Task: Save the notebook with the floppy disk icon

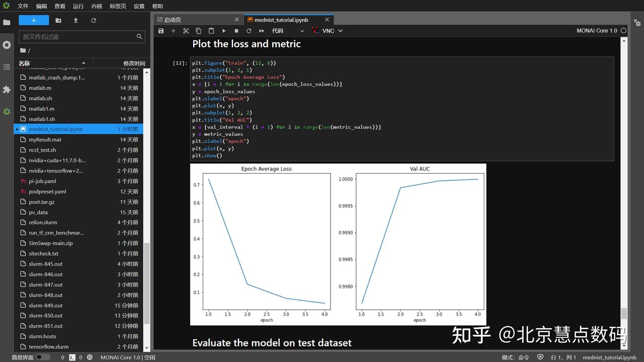Action: point(161,31)
